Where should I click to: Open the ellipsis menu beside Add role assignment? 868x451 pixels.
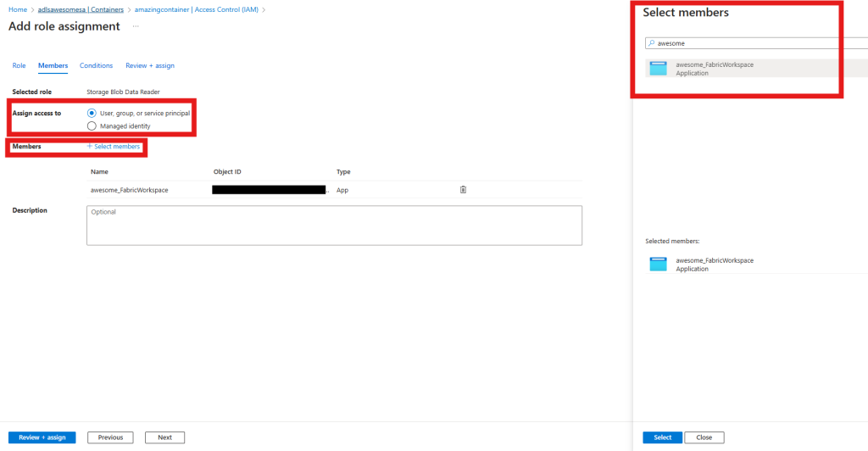point(136,26)
